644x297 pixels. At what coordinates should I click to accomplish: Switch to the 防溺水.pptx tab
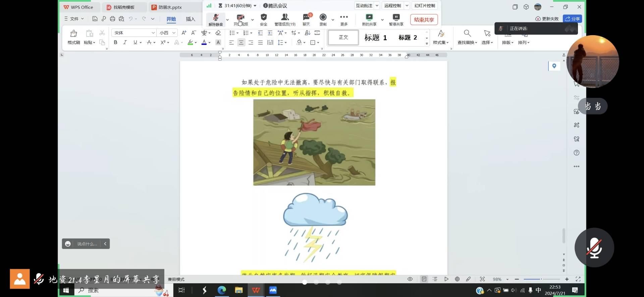170,7
